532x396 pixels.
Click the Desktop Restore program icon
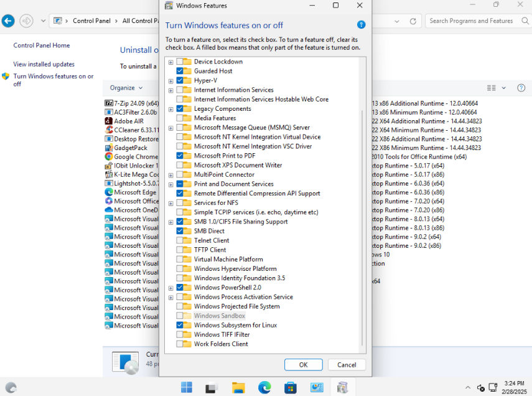click(x=108, y=139)
